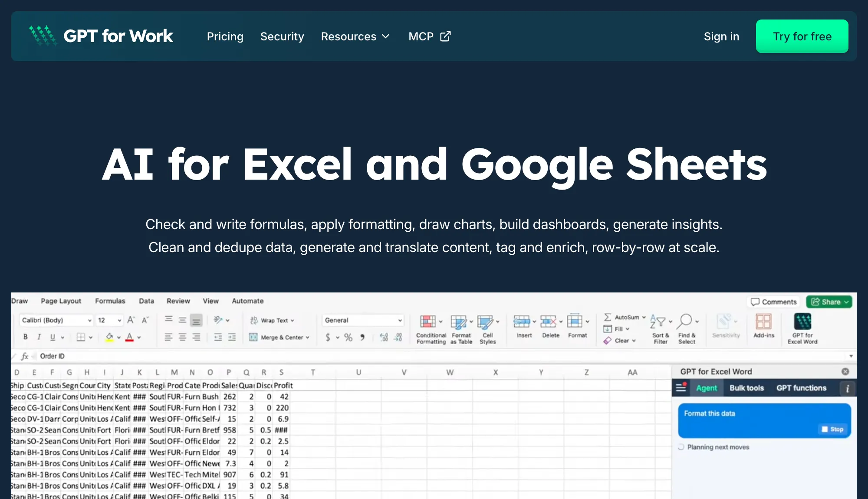Switch to the Data ribbon tab
The image size is (868, 499).
[x=146, y=301]
